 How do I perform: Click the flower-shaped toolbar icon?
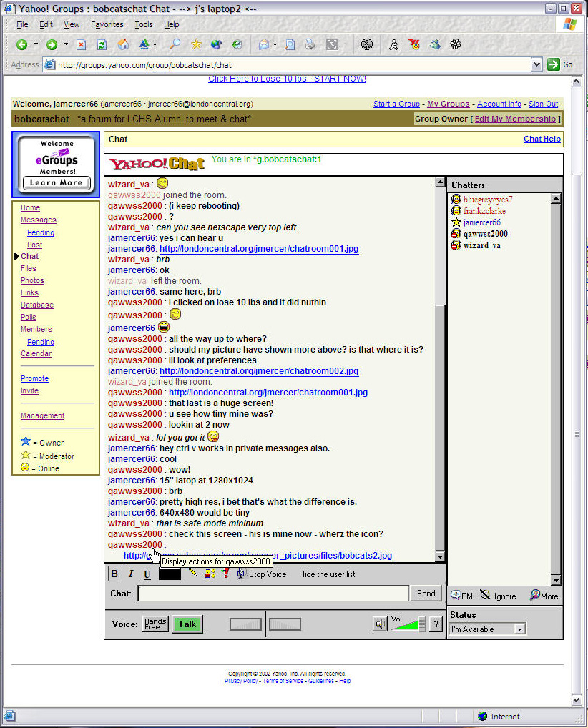[456, 44]
